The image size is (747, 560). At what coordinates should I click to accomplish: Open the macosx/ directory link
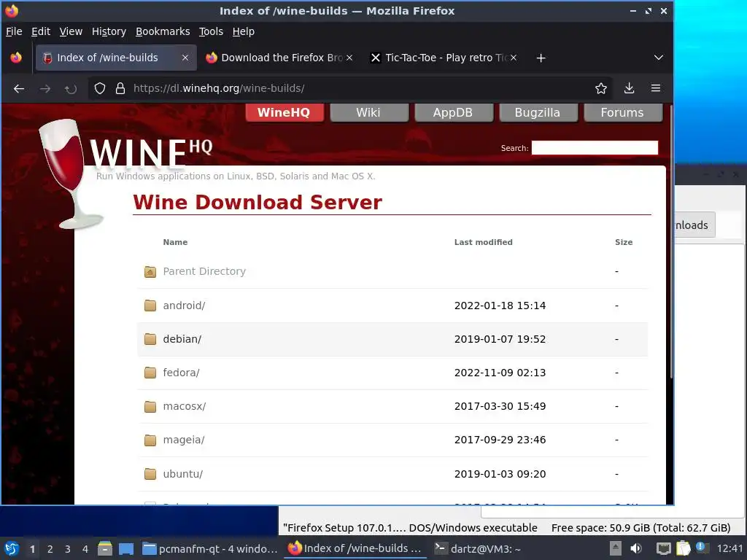coord(185,406)
